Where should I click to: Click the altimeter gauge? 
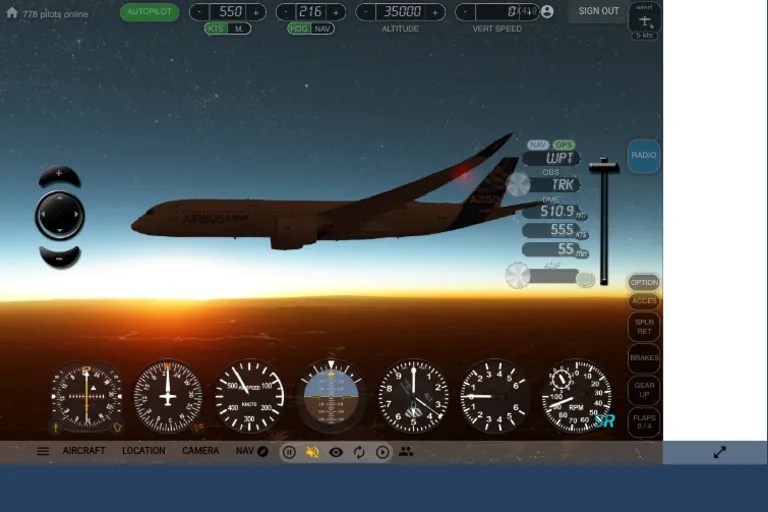tap(413, 397)
